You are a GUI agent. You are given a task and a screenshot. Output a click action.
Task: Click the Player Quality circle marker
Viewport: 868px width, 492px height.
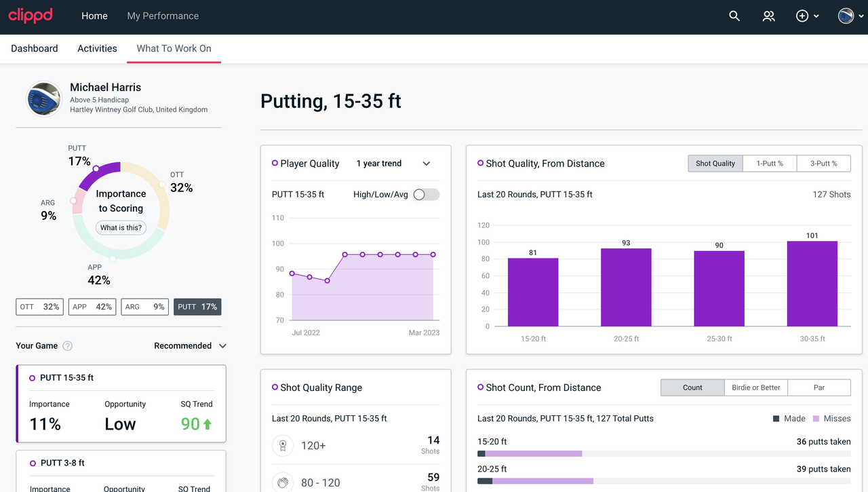(275, 164)
